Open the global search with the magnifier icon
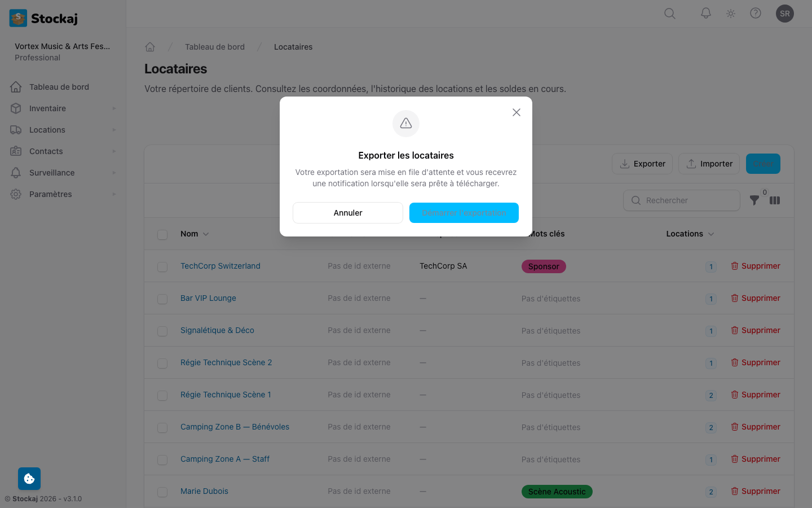This screenshot has height=508, width=812. pyautogui.click(x=669, y=13)
